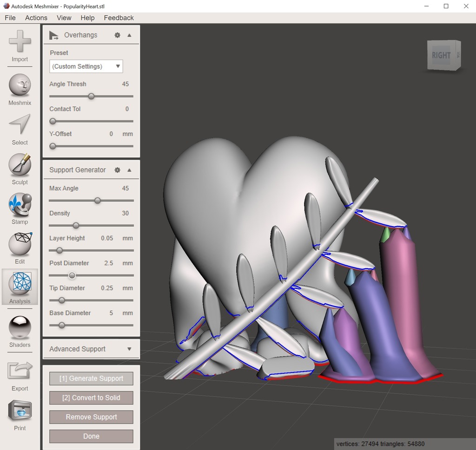
Task: Click the vertices and triangles status text
Action: click(x=380, y=444)
